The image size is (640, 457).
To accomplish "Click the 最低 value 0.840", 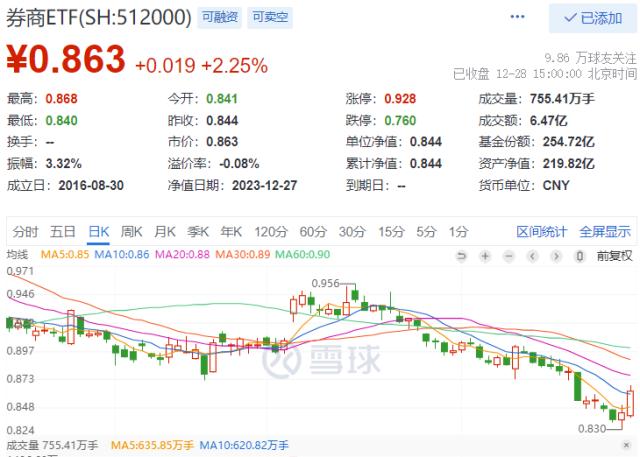I will pyautogui.click(x=61, y=121).
